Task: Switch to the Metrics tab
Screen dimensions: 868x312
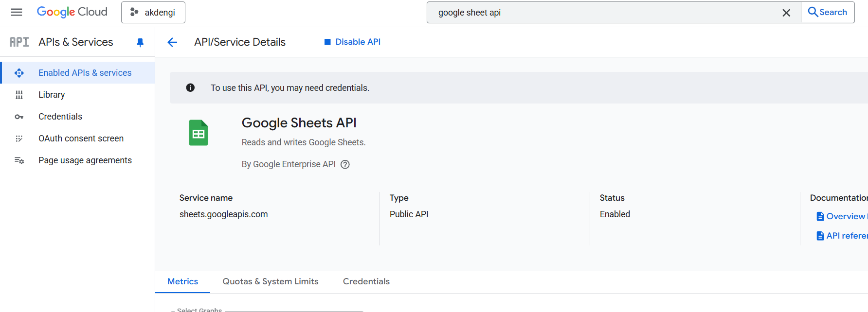Action: pyautogui.click(x=182, y=281)
